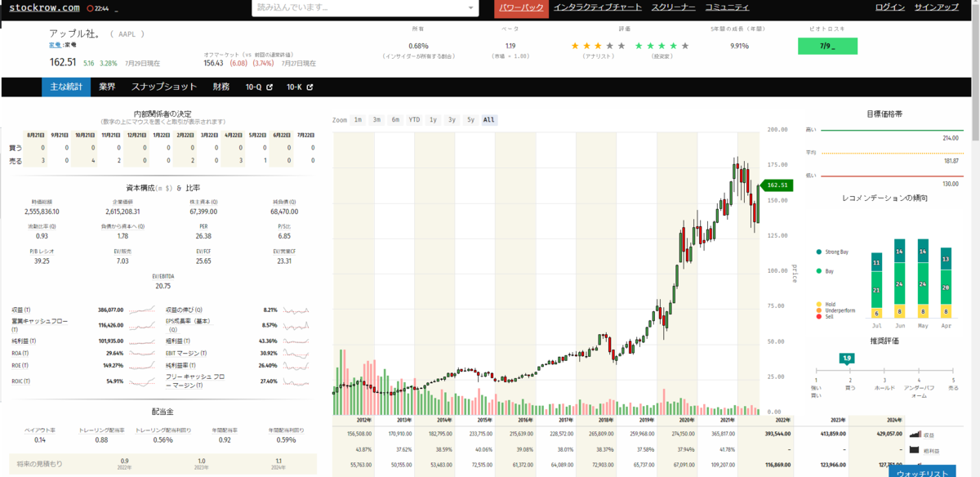Focus the ticker search input field
This screenshot has height=477, width=980.
[x=358, y=7]
